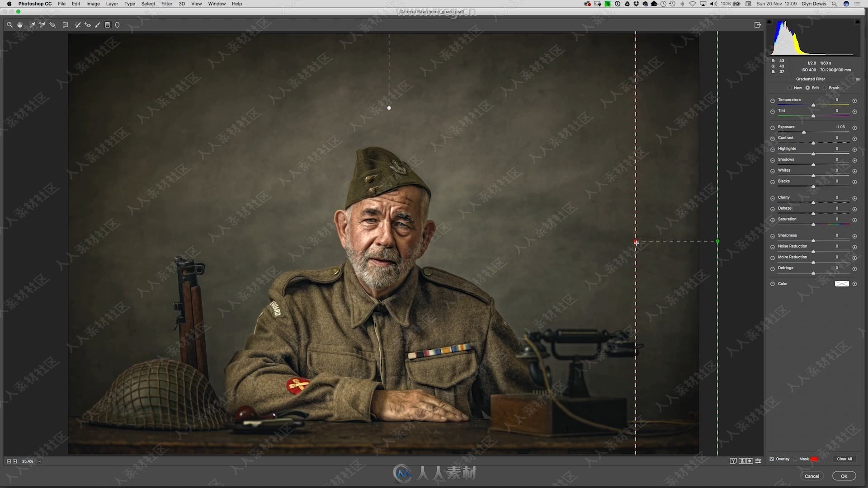Click the Contrast slider handle
The image size is (868, 488).
[x=813, y=143]
